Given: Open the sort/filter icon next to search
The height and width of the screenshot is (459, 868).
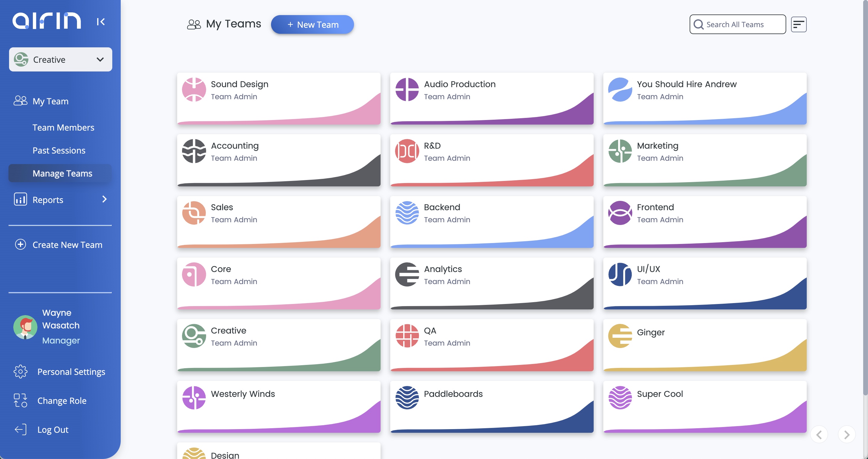Looking at the screenshot, I should point(799,24).
